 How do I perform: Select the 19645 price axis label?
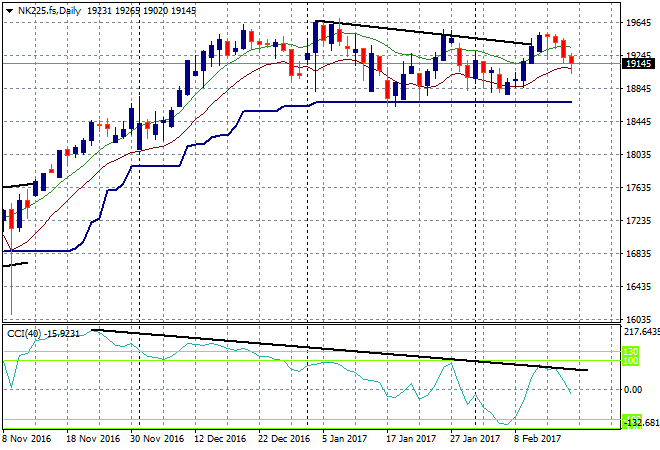639,22
